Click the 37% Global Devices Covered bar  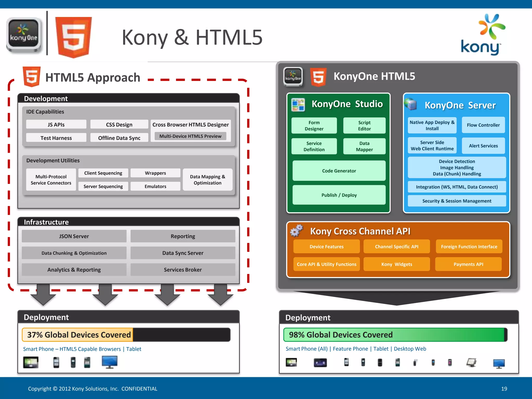[126, 335]
